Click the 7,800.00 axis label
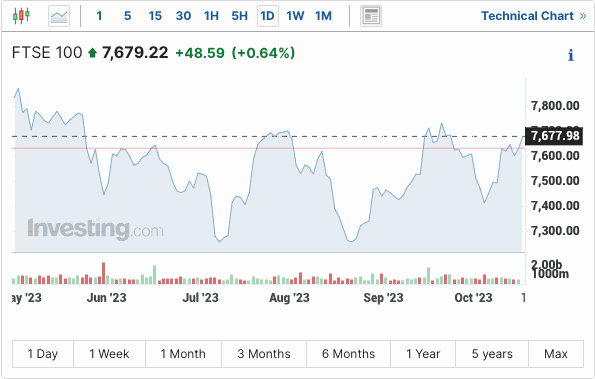595x379 pixels. point(555,106)
